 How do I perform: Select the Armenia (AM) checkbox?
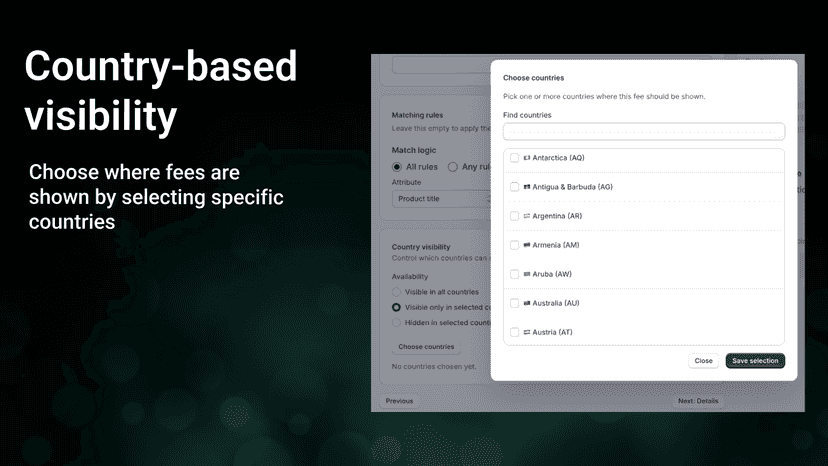[514, 245]
